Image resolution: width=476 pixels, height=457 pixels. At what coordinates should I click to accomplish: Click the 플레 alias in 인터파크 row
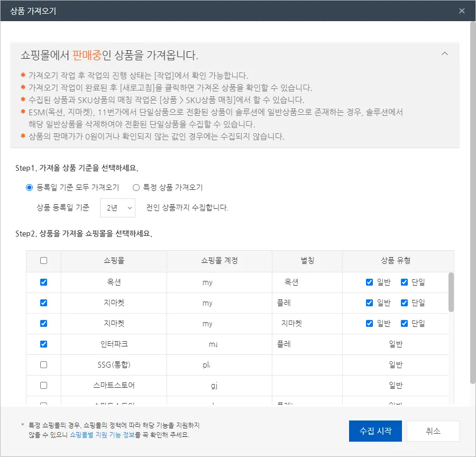tap(284, 344)
